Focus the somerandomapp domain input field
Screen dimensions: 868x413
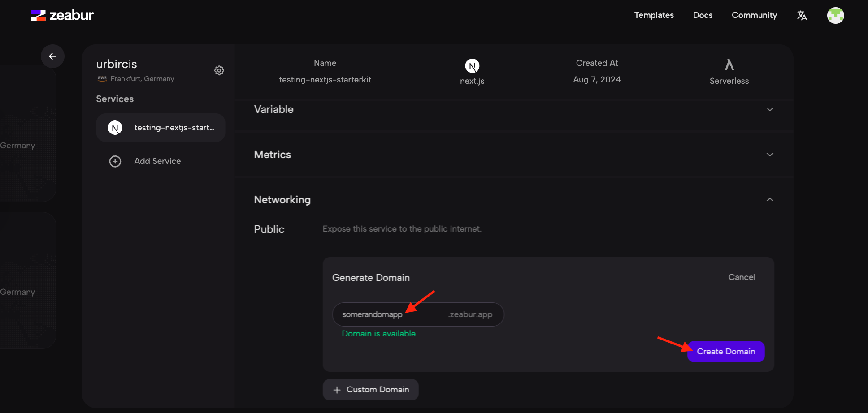click(x=418, y=314)
